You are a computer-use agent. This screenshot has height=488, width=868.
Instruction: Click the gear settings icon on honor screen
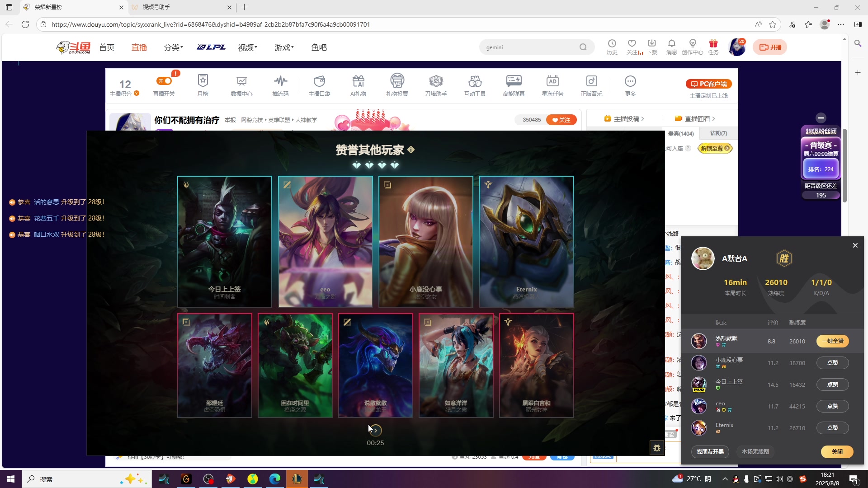coord(657,448)
